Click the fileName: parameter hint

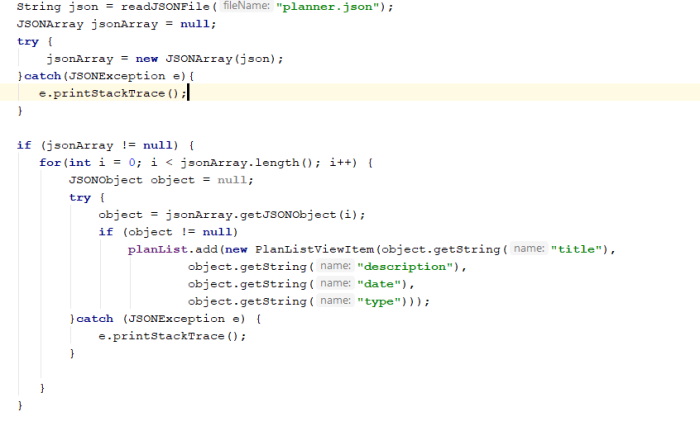[x=246, y=6]
